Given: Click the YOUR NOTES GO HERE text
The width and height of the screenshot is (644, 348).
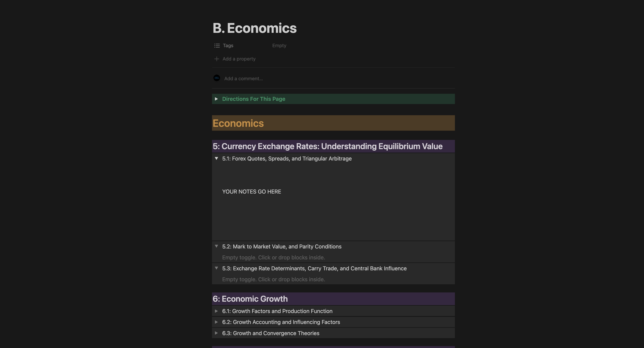Looking at the screenshot, I should pyautogui.click(x=251, y=192).
